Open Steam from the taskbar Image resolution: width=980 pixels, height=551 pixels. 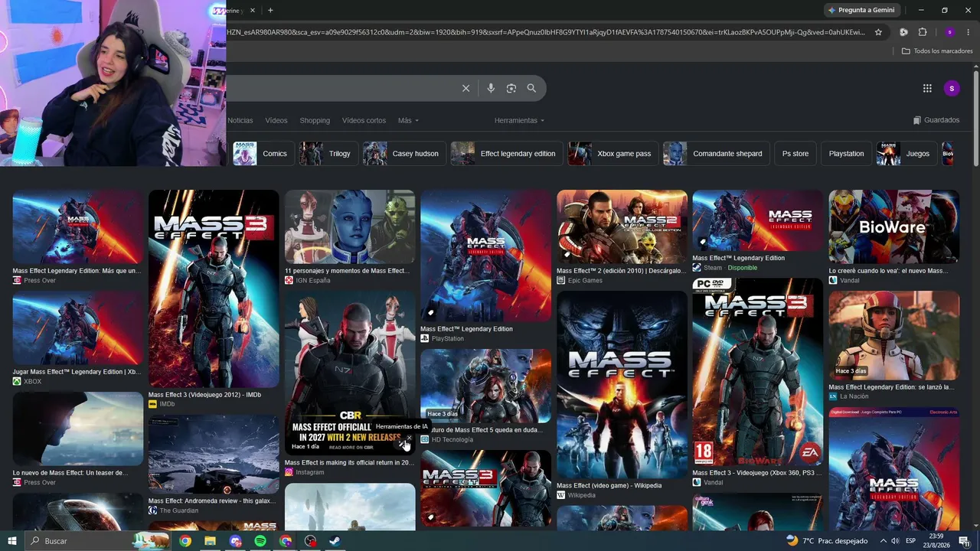(x=335, y=541)
